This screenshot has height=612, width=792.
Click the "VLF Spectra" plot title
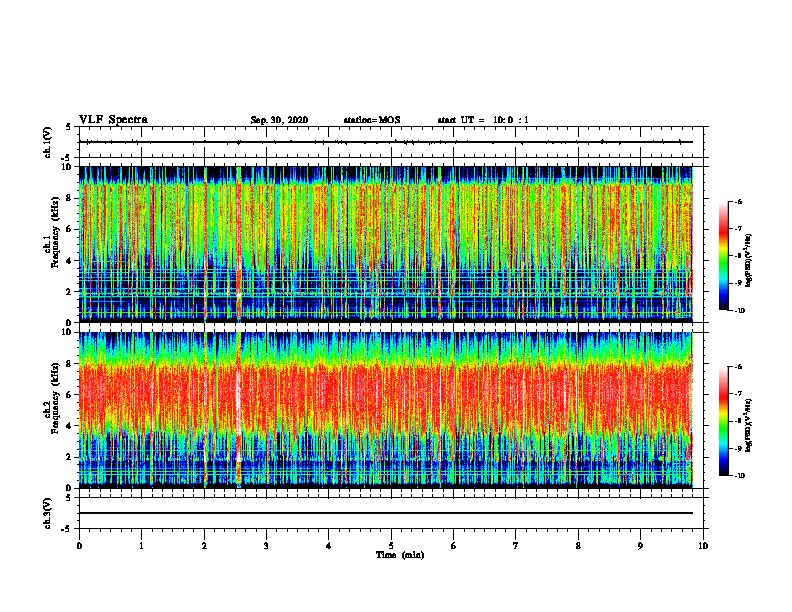point(113,120)
